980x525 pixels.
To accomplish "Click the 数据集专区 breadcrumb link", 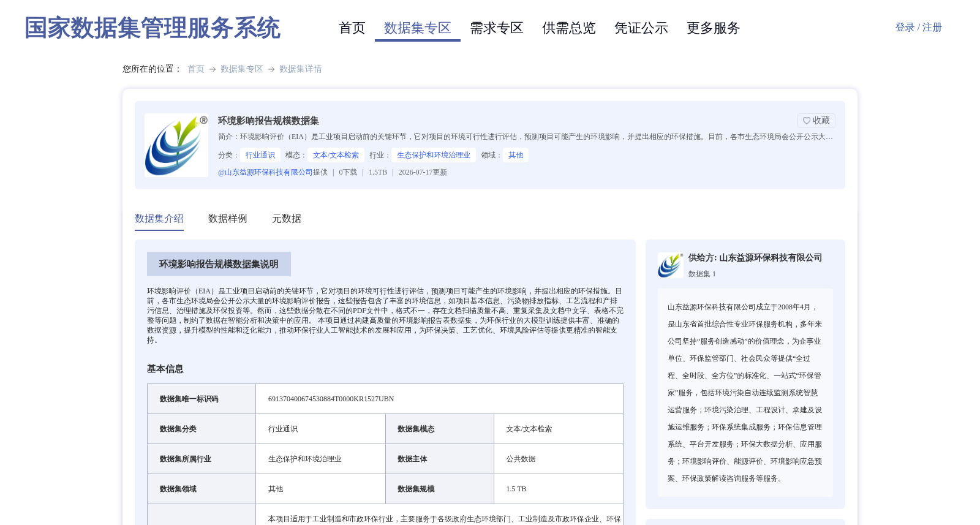I will (242, 69).
